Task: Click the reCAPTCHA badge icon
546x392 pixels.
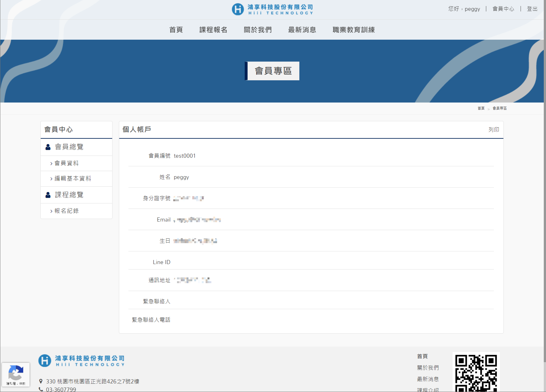Action: (x=16, y=373)
